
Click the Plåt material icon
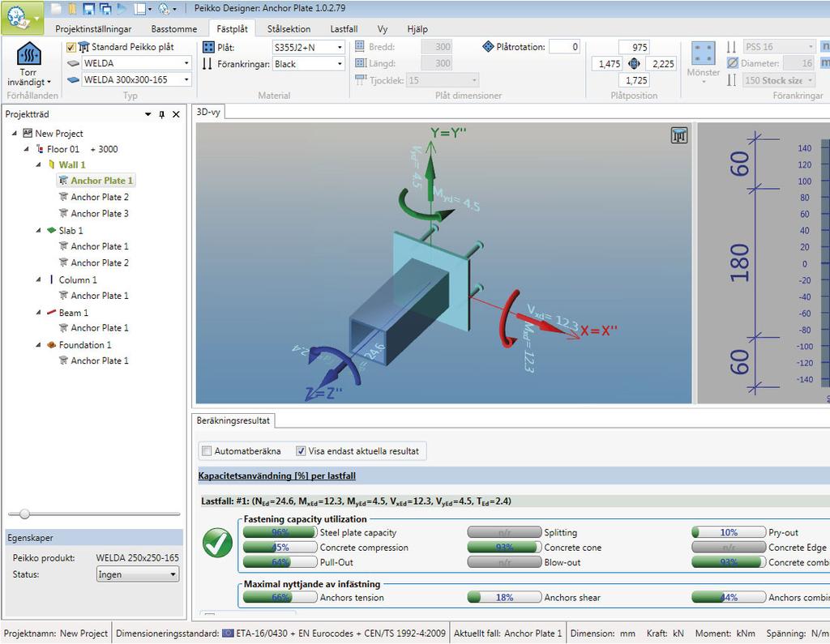208,47
